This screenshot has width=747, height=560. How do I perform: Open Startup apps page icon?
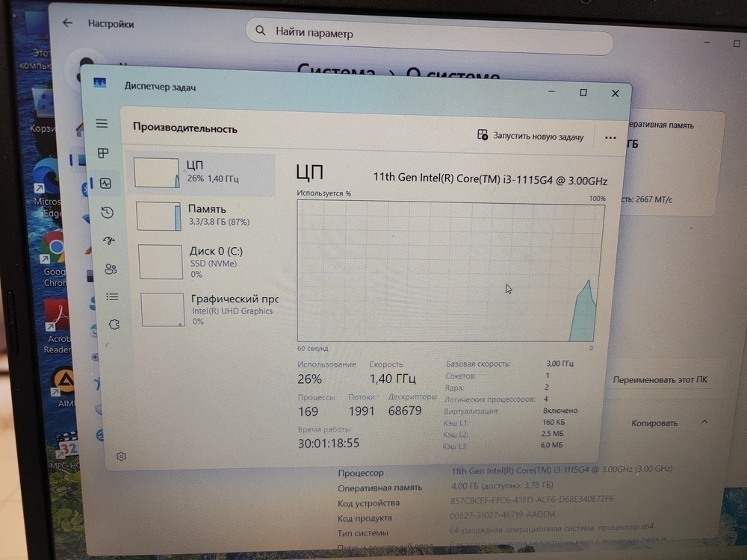(x=109, y=240)
